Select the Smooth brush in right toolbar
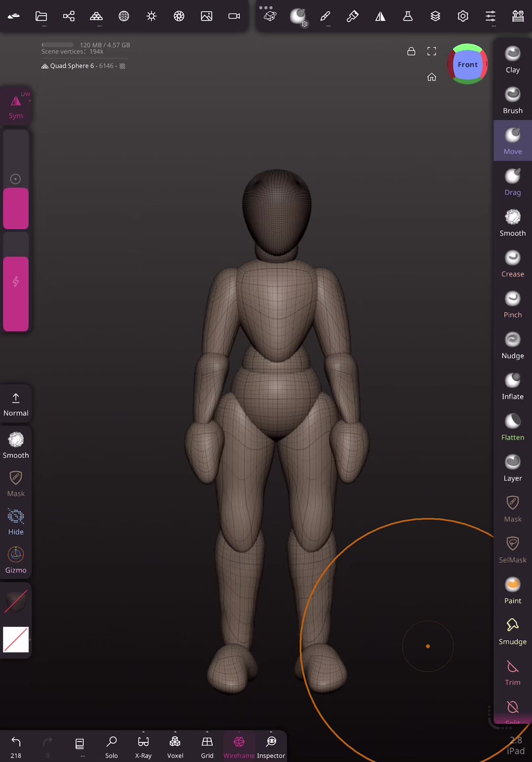Image resolution: width=532 pixels, height=762 pixels. (513, 223)
